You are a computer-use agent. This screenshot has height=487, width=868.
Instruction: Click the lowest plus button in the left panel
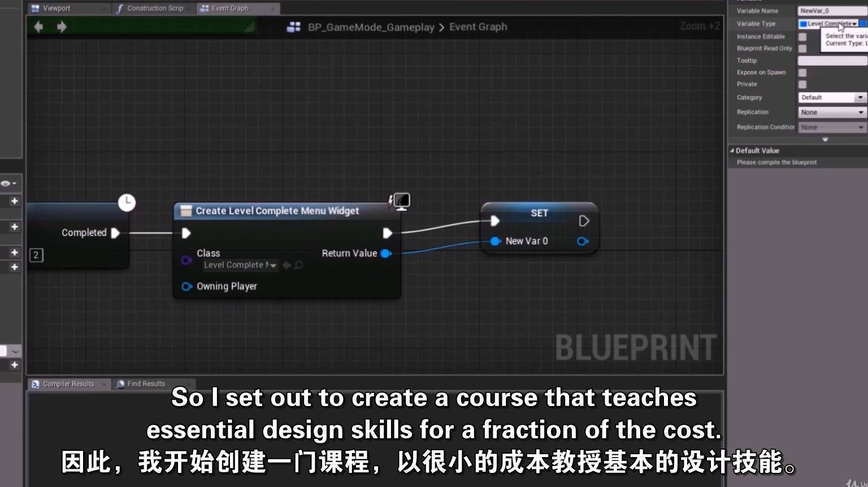coord(15,365)
